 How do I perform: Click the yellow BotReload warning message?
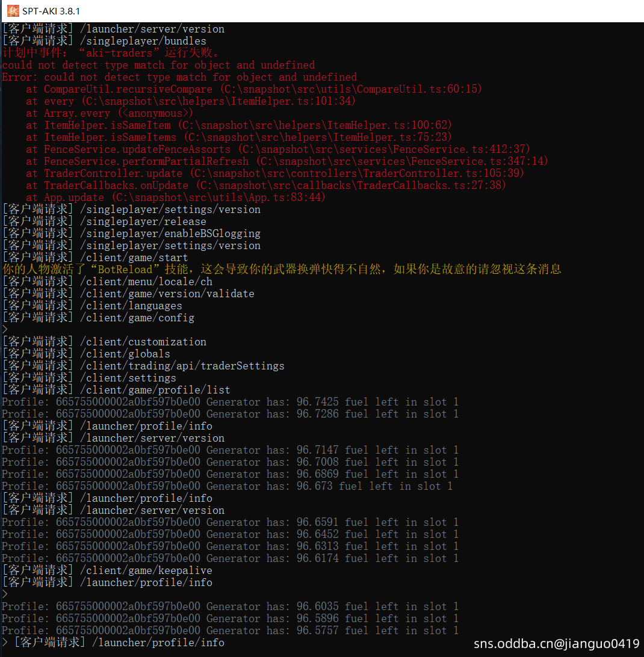[x=282, y=270]
